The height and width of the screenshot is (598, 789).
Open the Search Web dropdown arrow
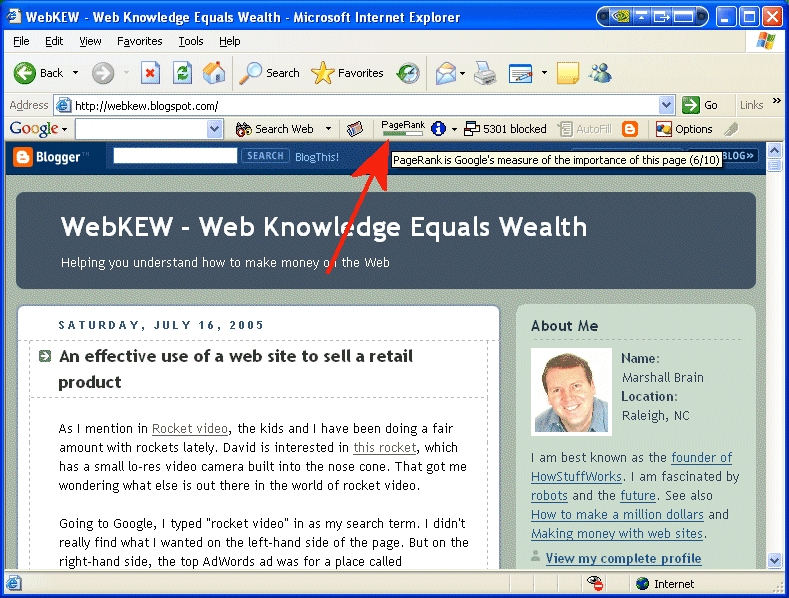[x=329, y=129]
